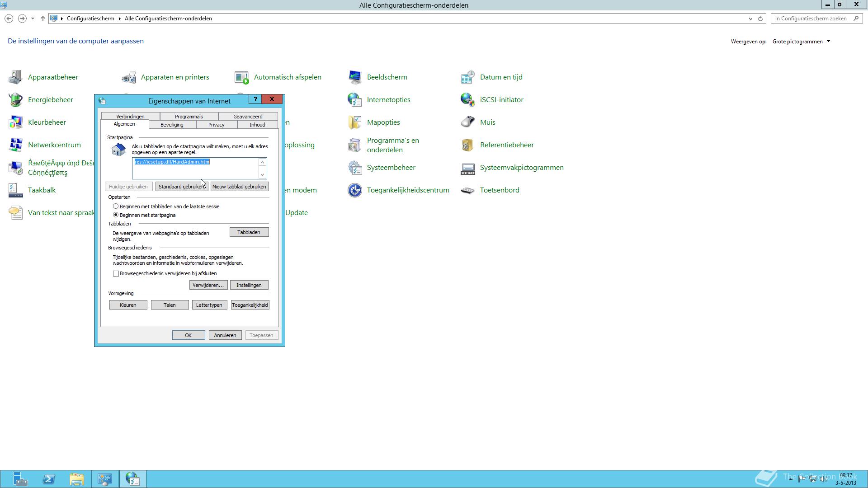Screen dimensions: 868x488
Task: Open Mapopties folder icon
Action: 355,122
